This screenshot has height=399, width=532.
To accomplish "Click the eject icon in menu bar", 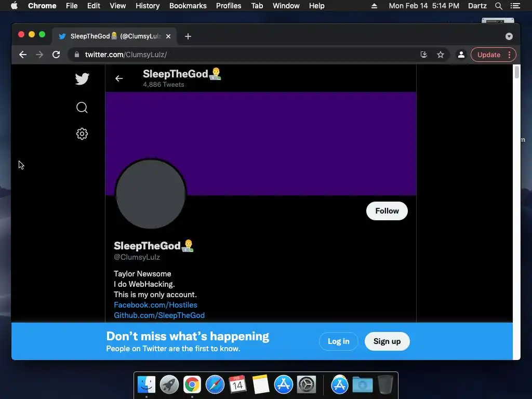I will [x=374, y=6].
